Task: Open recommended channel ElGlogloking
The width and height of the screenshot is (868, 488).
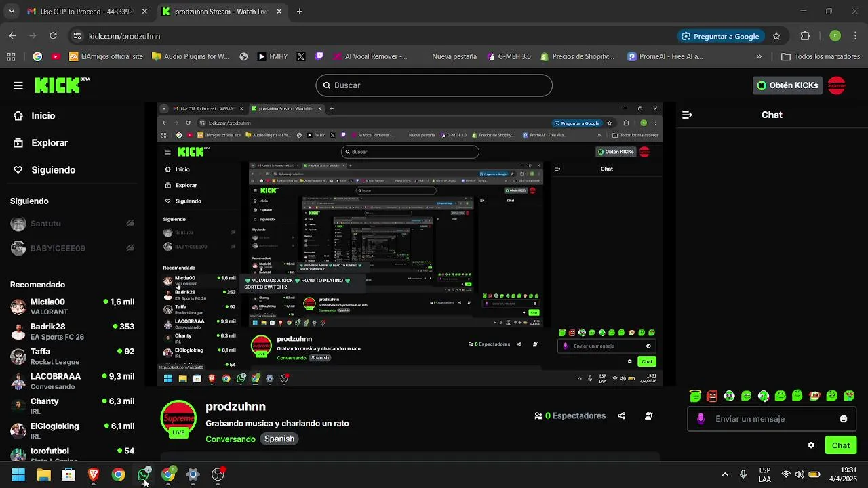Action: [72, 431]
